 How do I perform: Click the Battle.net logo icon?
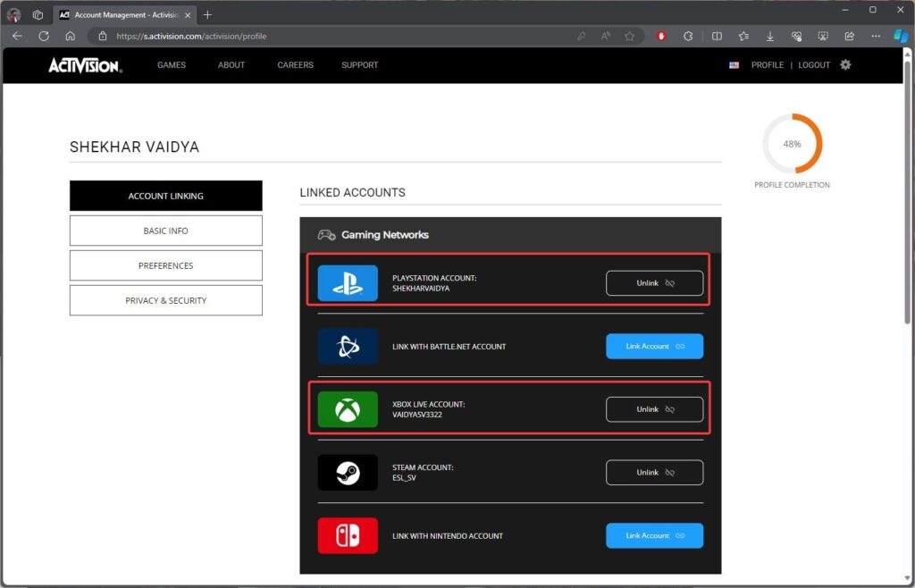348,347
